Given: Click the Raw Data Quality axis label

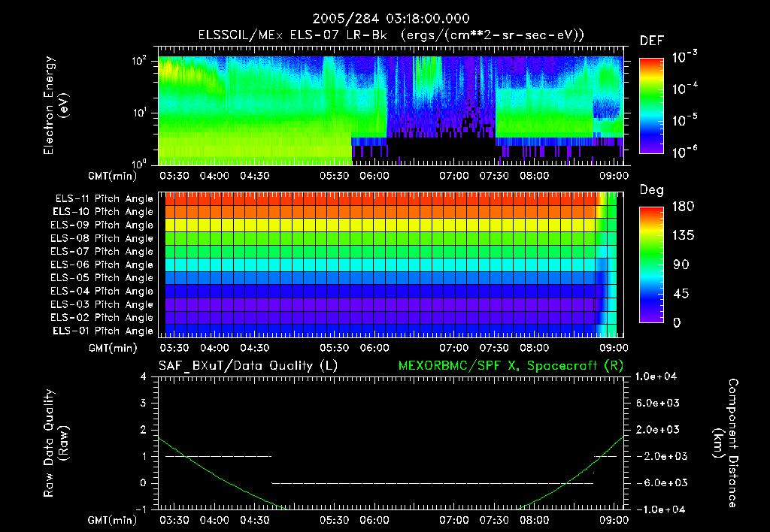Looking at the screenshot, I should [56, 443].
